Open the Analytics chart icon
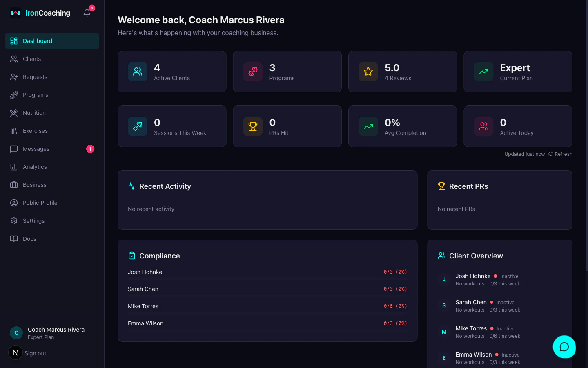The width and height of the screenshot is (588, 368). tap(14, 167)
